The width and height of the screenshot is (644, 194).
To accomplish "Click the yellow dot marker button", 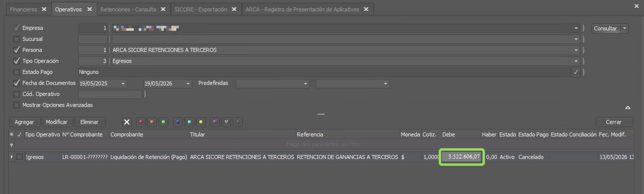I will tap(201, 122).
